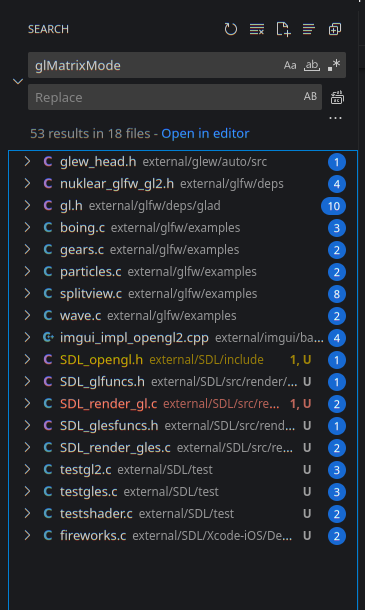Refresh the search results
Screen dimensions: 365x610
pos(231,29)
